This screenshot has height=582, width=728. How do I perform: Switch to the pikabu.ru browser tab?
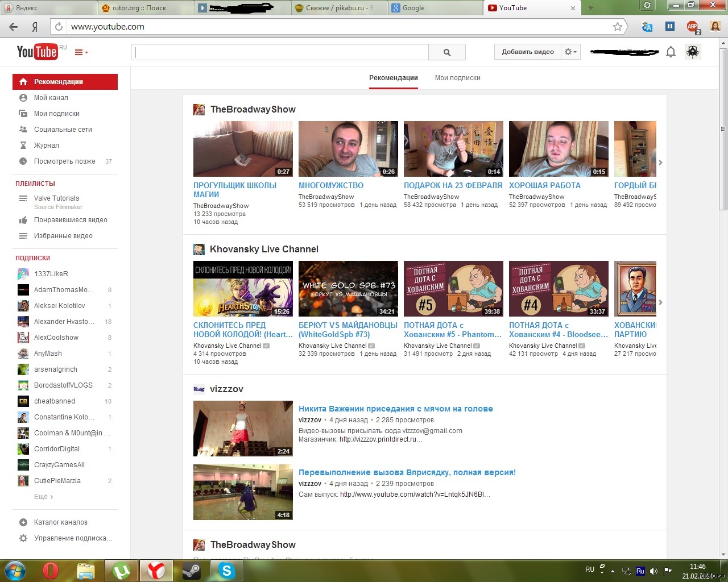tap(339, 8)
